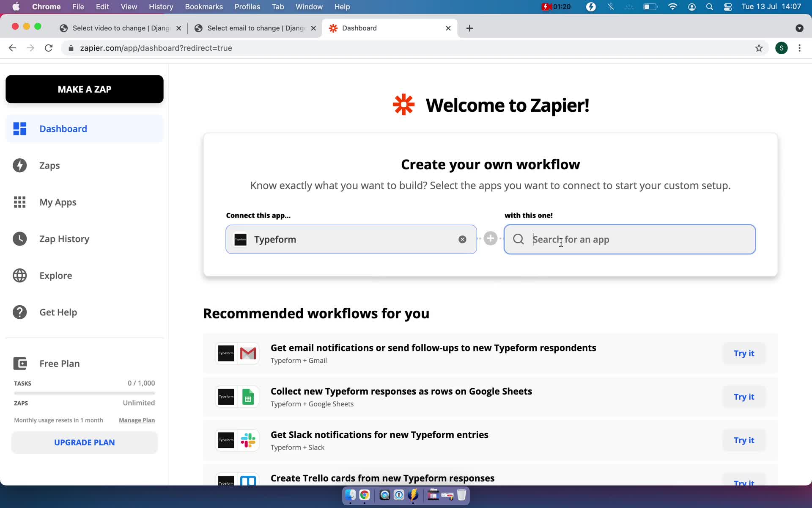812x508 pixels.
Task: Click Manage Plan link
Action: point(136,420)
